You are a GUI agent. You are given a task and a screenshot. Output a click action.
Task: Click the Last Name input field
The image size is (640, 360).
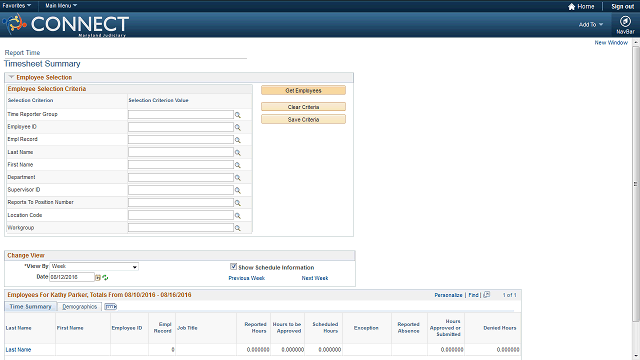pyautogui.click(x=181, y=152)
